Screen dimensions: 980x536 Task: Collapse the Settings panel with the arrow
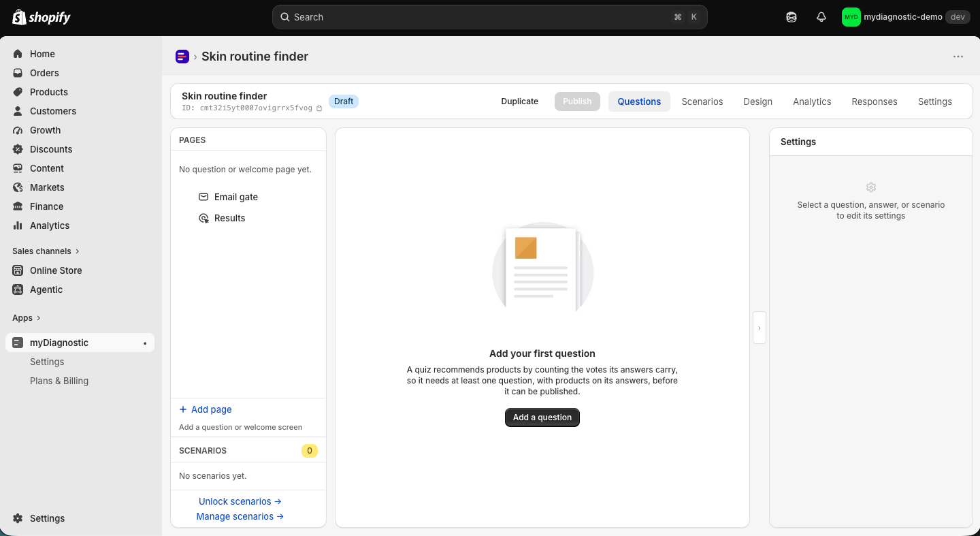759,328
